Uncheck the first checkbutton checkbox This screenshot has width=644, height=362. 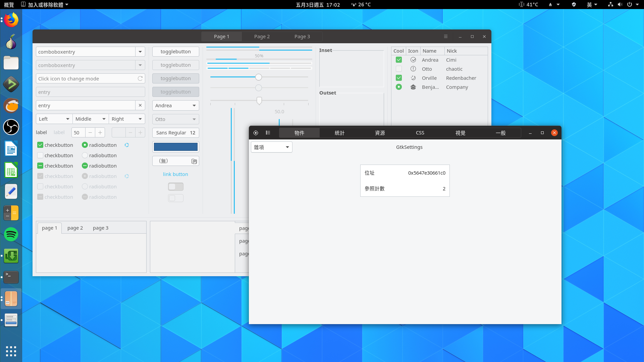pos(40,145)
